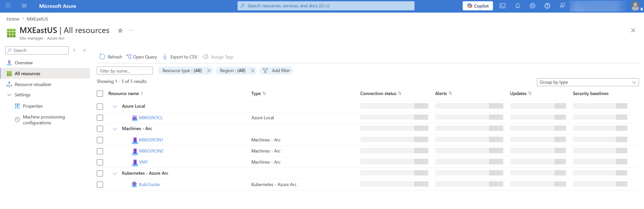Open the feedback icon in header
This screenshot has height=209, width=644.
pos(562,6)
